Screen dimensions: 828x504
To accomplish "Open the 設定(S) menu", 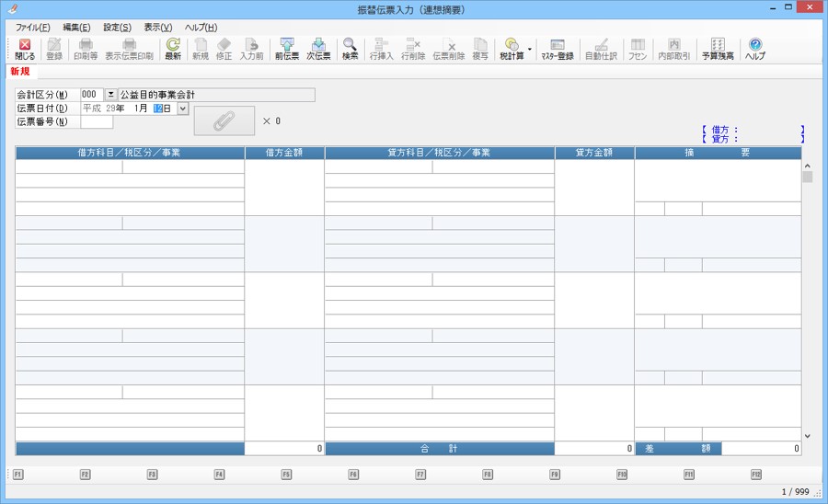I will click(x=117, y=28).
